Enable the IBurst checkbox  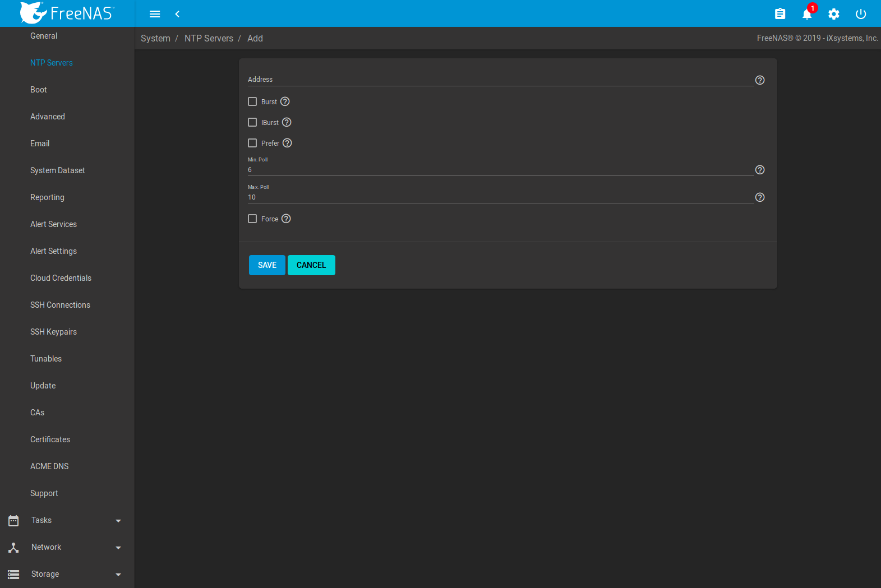252,122
